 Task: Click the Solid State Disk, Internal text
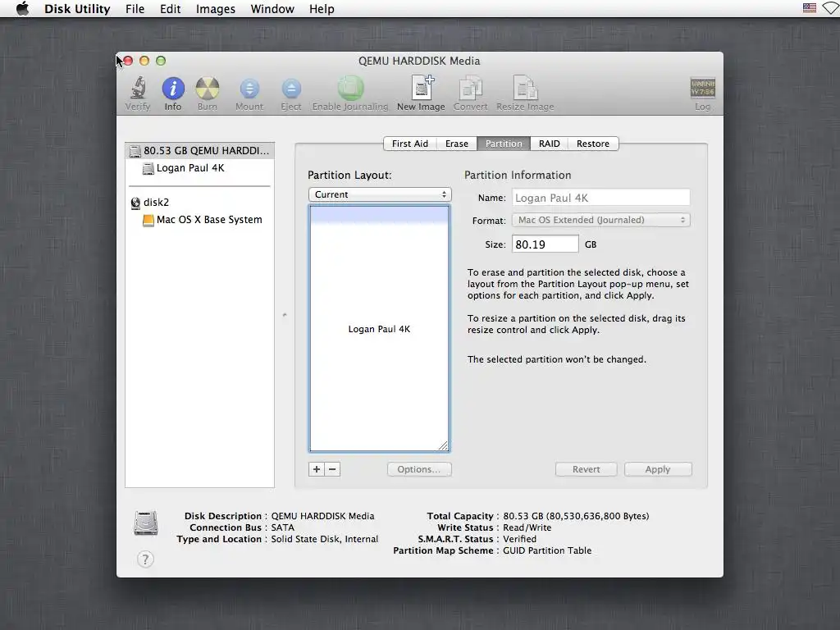pos(324,539)
